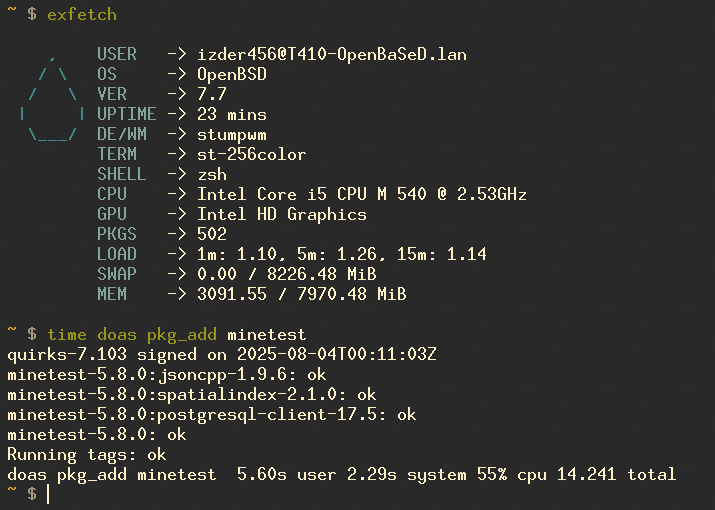Click the Intel HD Graphics value
Screen dimensions: 715x510
[x=281, y=214]
